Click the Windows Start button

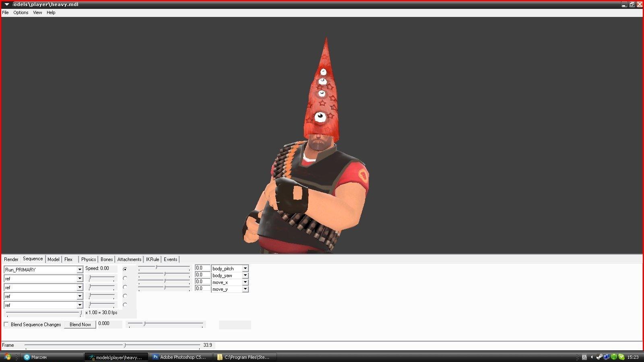[7, 357]
